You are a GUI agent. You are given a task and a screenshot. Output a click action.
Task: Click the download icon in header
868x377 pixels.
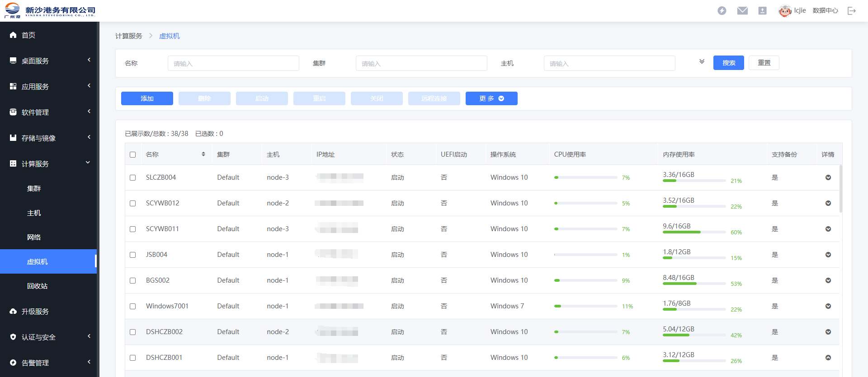762,10
